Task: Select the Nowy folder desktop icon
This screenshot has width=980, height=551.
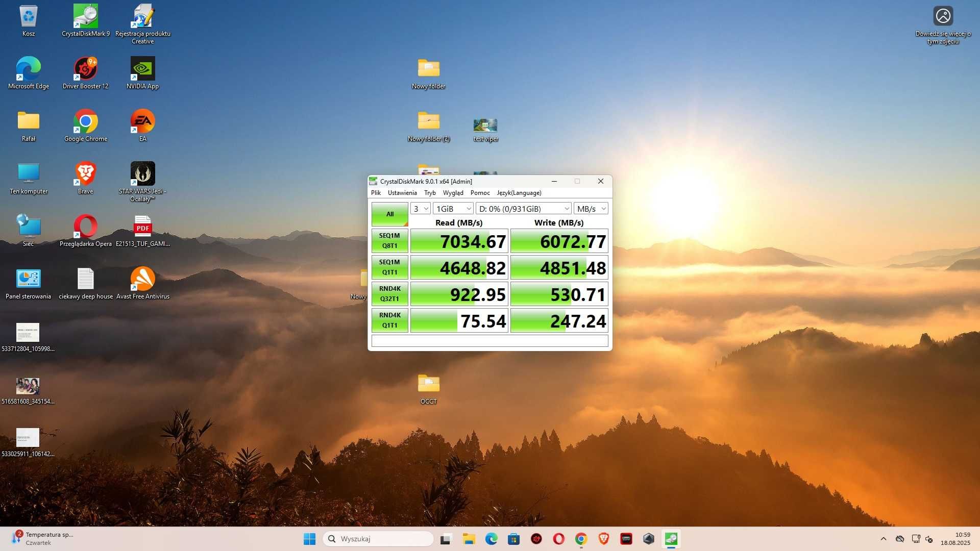Action: pos(429,73)
